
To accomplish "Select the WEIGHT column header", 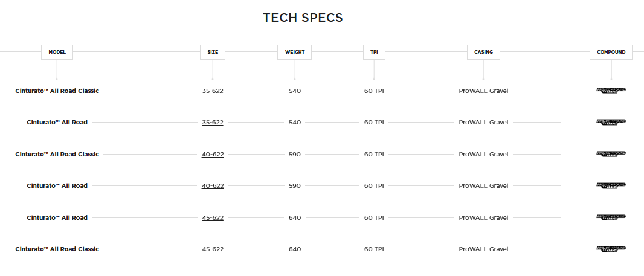I will 295,52.
